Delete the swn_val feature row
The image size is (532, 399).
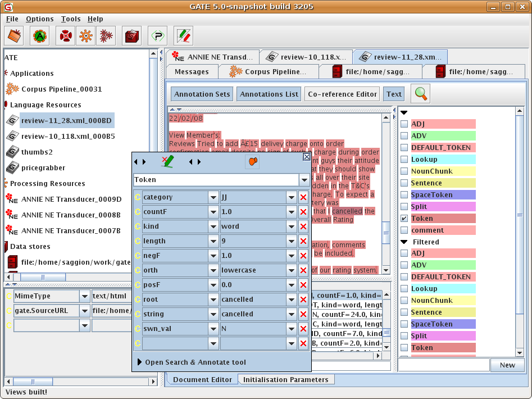tap(303, 329)
